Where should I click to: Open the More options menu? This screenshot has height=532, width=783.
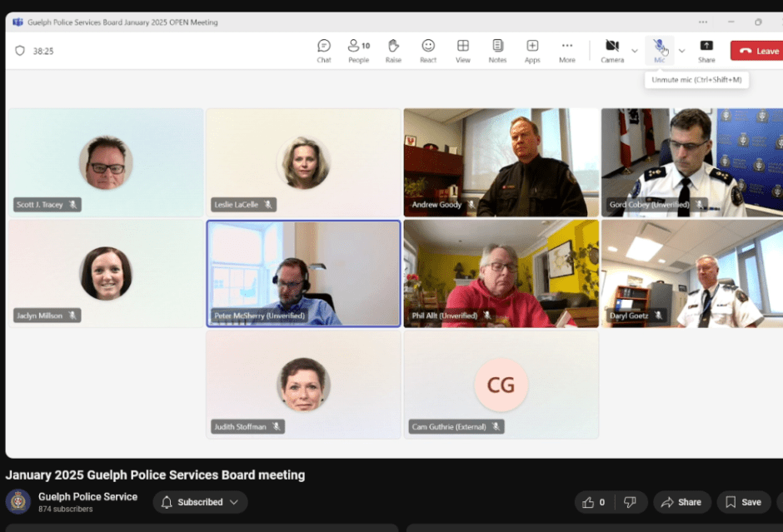tap(567, 50)
